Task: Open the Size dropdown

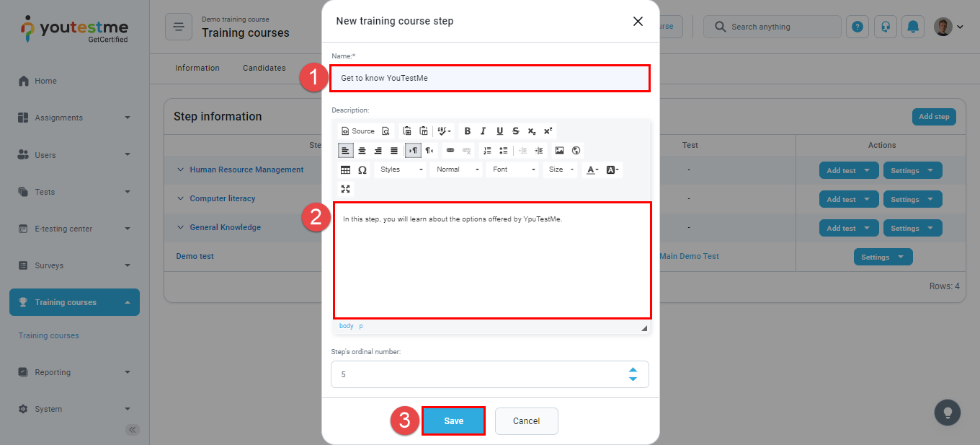Action: click(561, 169)
